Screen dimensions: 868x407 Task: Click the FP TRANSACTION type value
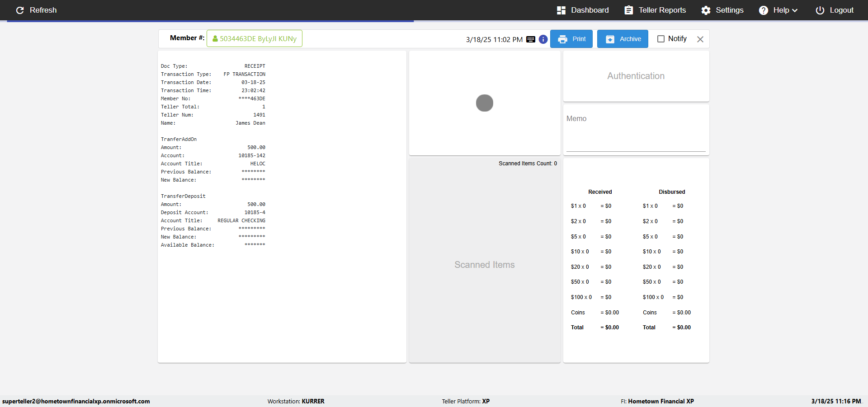pyautogui.click(x=245, y=74)
